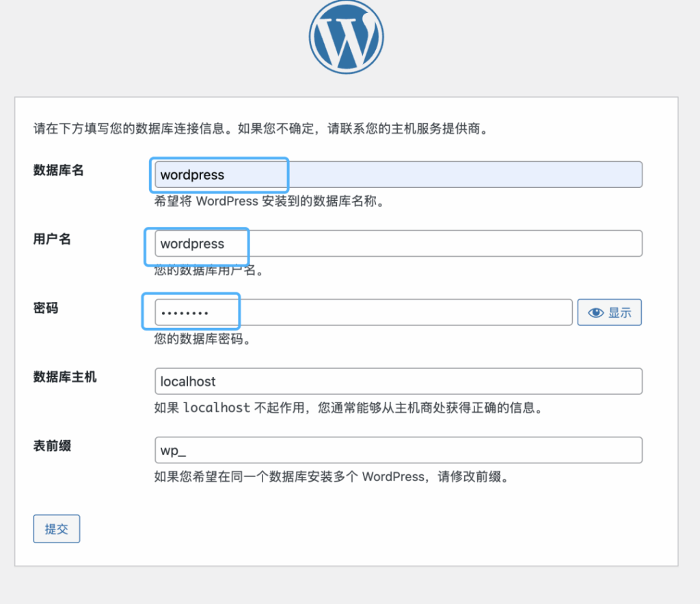Click the hint text '您的数据库密码。'
The image size is (700, 604).
tap(202, 339)
